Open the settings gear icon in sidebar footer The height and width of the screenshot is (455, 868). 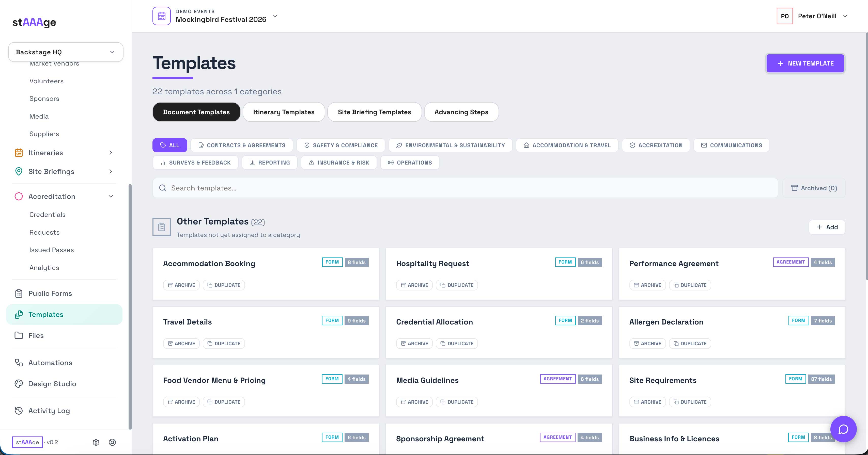click(96, 442)
